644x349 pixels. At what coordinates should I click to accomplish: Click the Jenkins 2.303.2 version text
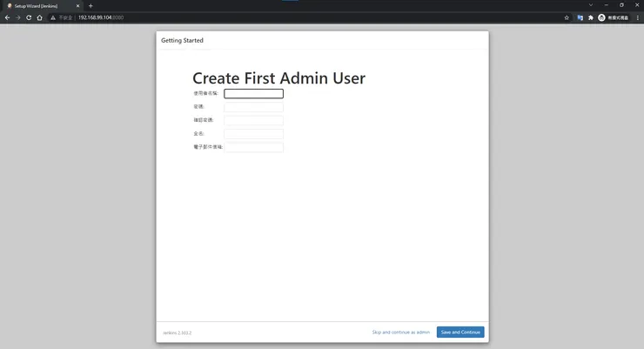177,333
